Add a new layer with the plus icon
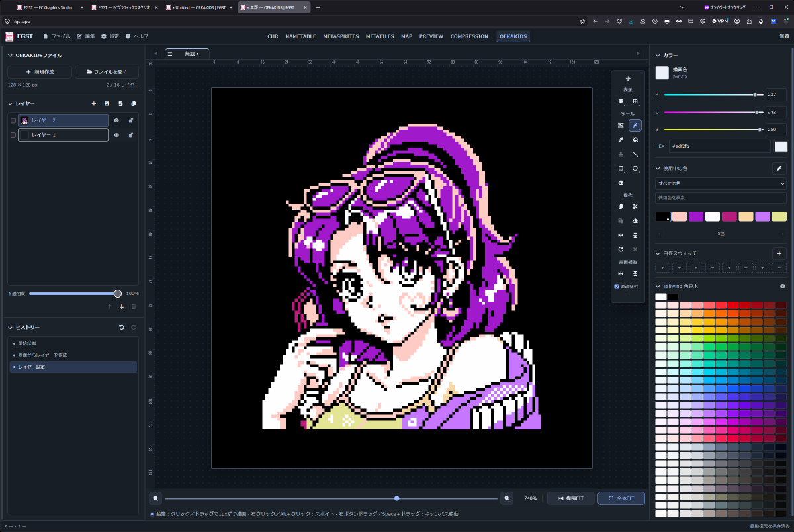 (94, 104)
